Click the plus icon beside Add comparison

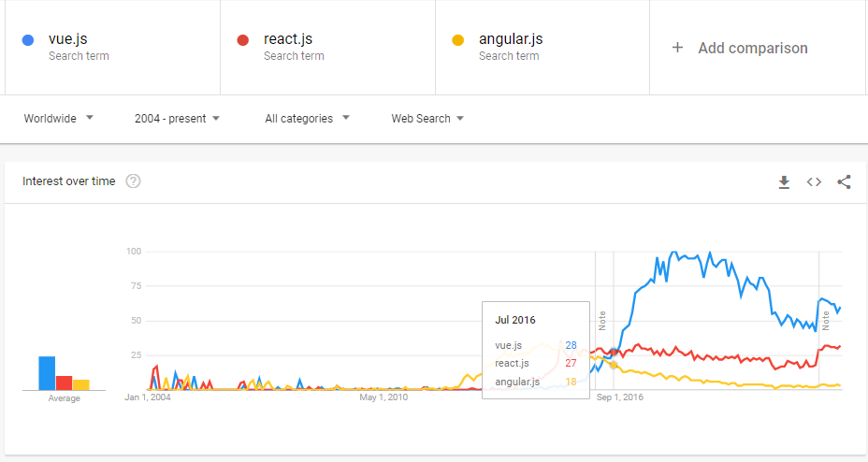[x=677, y=48]
